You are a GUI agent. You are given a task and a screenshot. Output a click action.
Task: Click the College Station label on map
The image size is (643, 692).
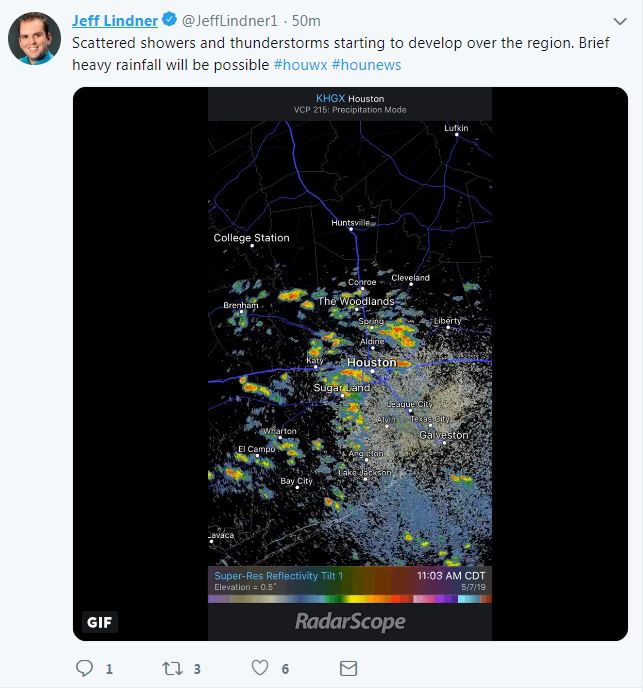pos(251,238)
